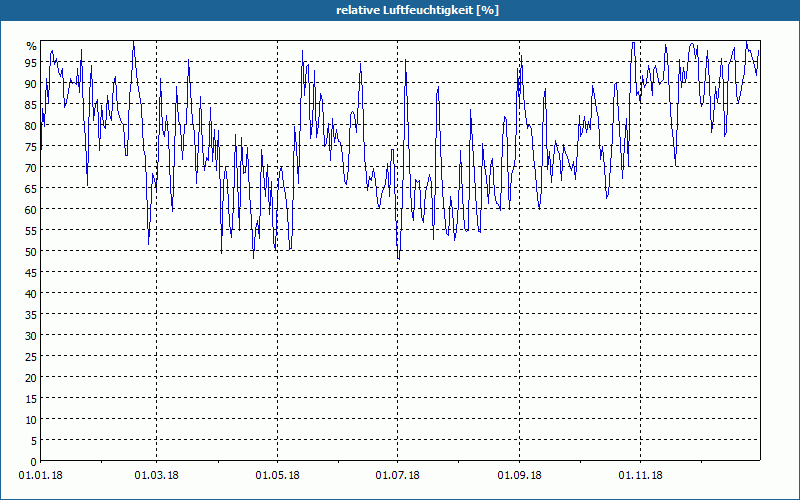Image resolution: width=800 pixels, height=500 pixels.
Task: Click the 30 y-axis value
Action: coord(31,336)
